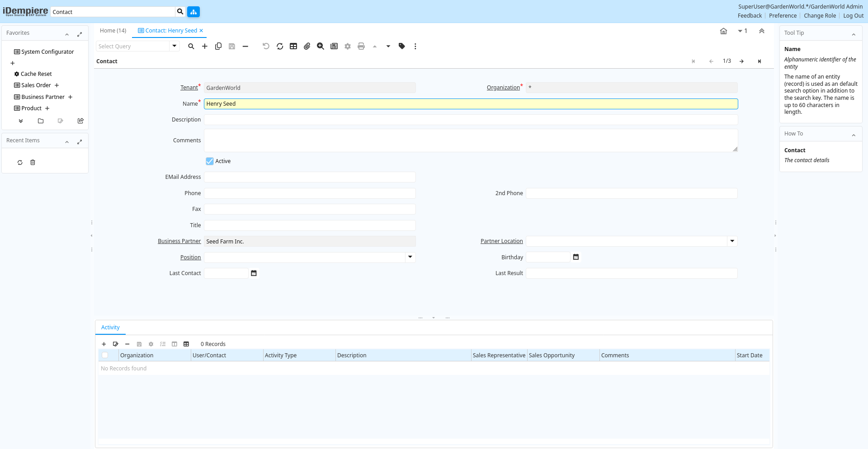Click the Copy Record toolbar icon
This screenshot has height=449, width=868.
click(218, 46)
